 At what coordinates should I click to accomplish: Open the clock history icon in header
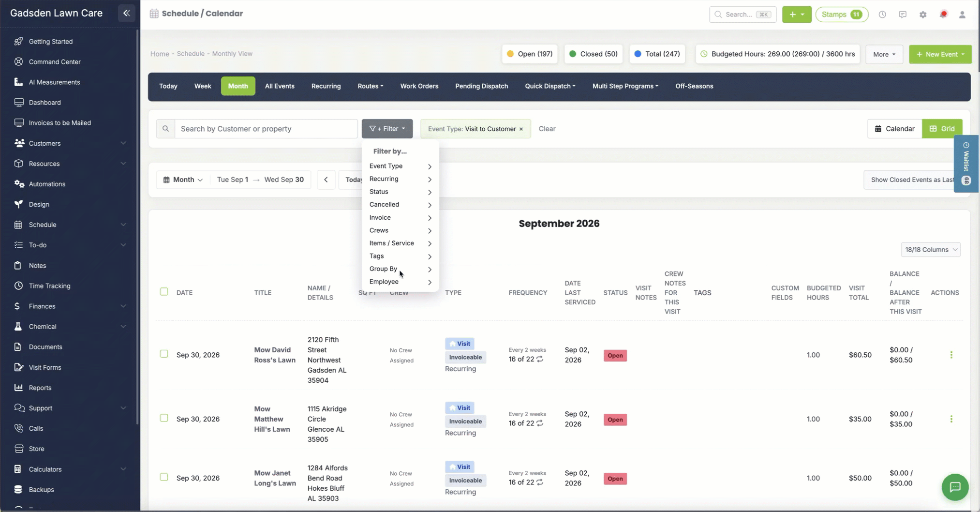[x=882, y=15]
